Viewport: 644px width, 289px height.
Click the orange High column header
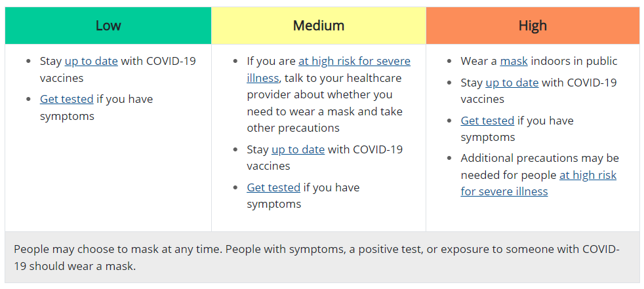[533, 26]
